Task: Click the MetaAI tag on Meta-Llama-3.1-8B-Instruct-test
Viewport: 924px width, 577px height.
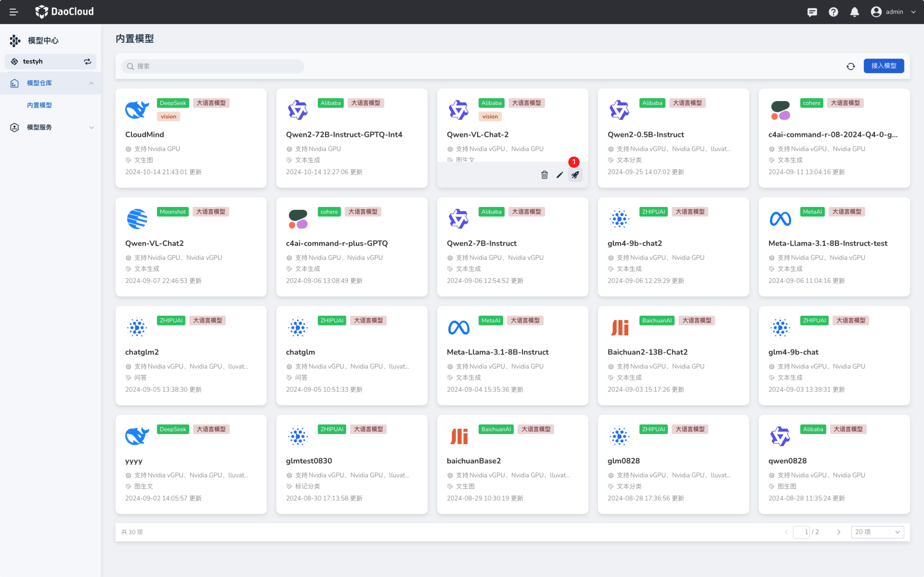Action: (x=812, y=212)
